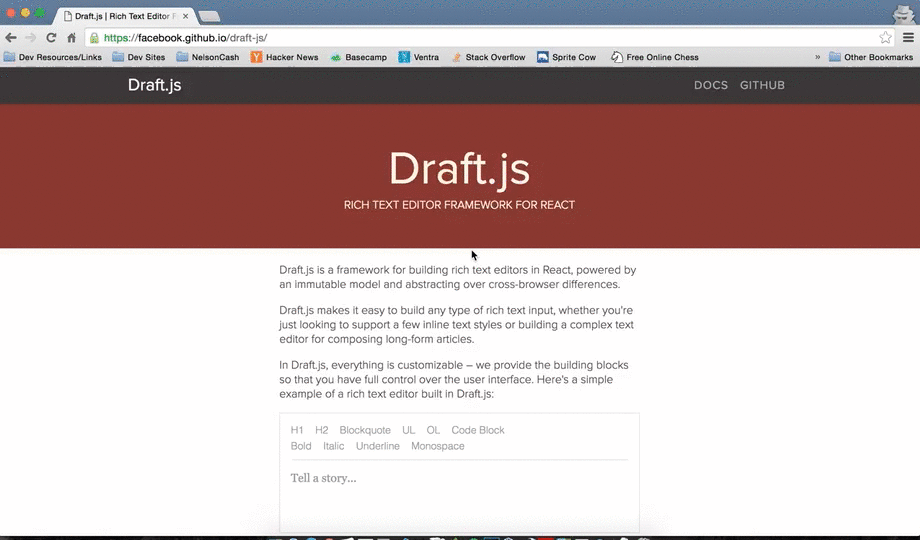Click the browser Back arrow
Screen dimensions: 920x540
(11, 38)
